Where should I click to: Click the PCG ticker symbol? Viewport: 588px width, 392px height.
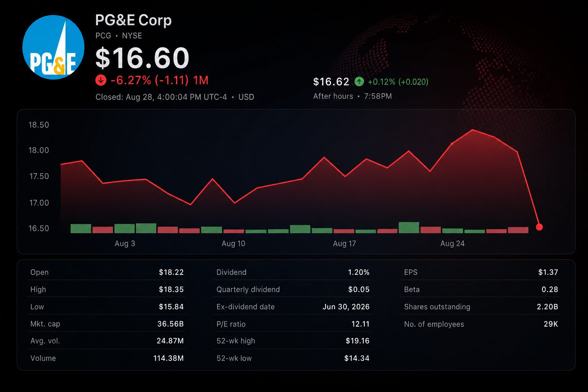103,36
